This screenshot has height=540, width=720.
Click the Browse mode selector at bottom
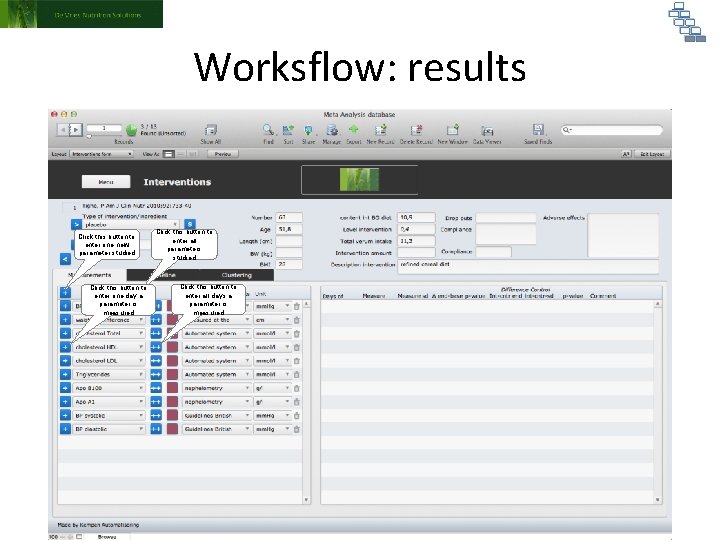[x=107, y=536]
